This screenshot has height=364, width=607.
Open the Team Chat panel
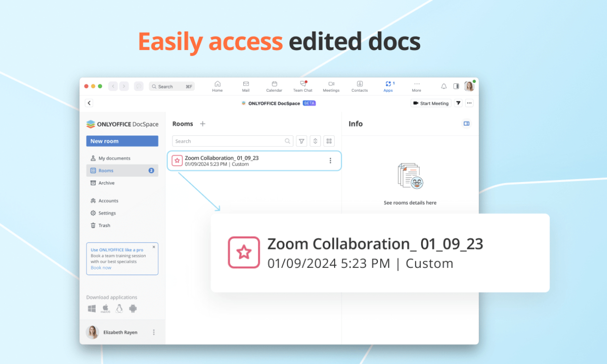pyautogui.click(x=303, y=86)
